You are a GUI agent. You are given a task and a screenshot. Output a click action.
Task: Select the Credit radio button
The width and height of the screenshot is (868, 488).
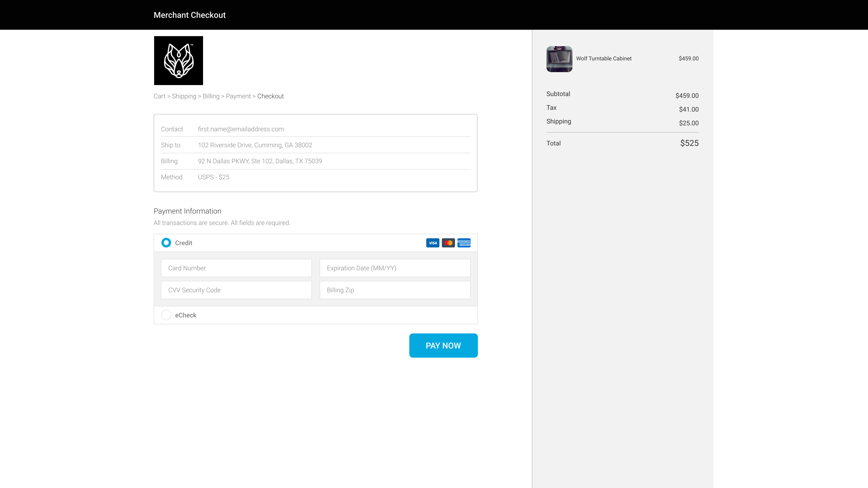[166, 243]
